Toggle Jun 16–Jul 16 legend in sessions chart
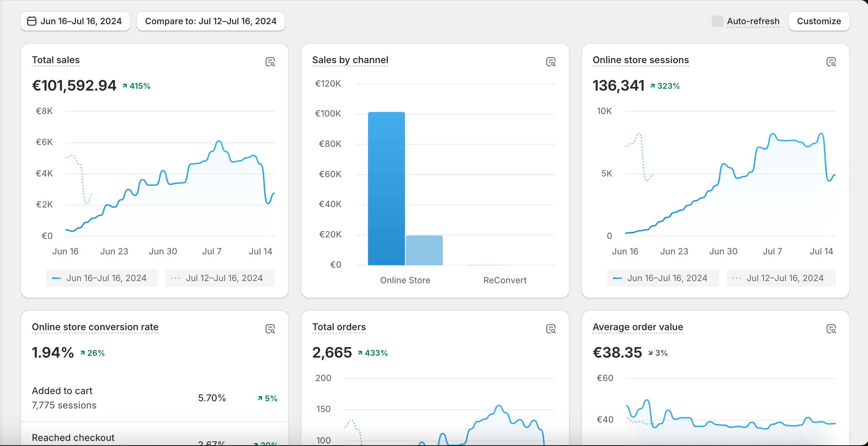The width and height of the screenshot is (868, 446). (663, 278)
